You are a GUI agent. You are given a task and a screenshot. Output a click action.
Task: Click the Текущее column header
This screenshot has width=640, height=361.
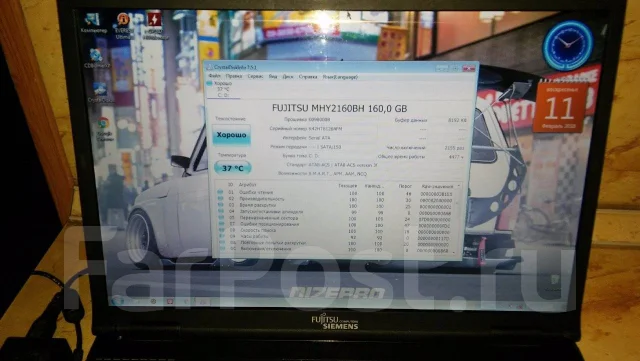click(348, 186)
